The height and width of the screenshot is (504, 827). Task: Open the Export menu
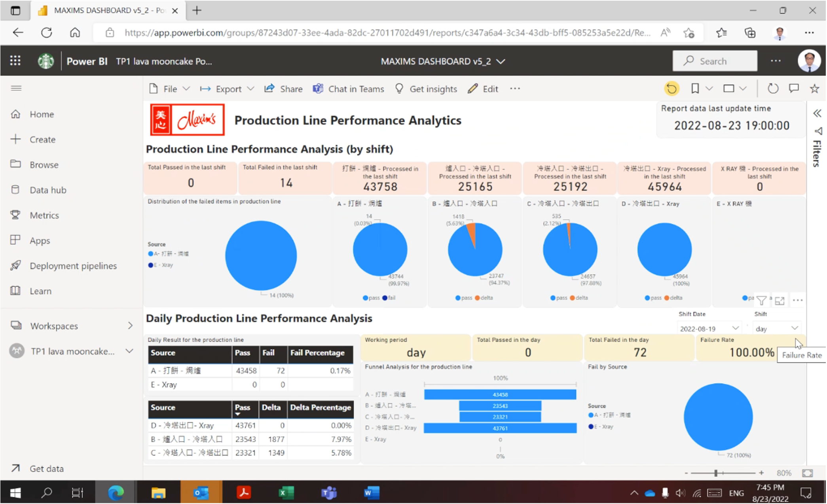tap(228, 89)
